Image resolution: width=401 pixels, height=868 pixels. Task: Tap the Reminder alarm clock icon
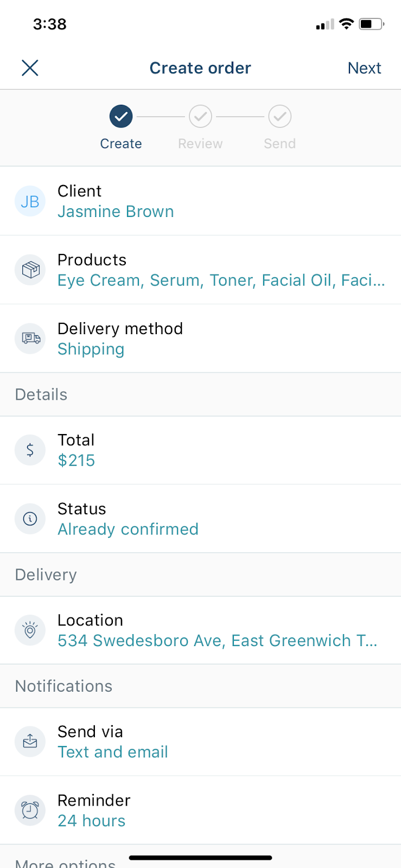click(x=30, y=810)
